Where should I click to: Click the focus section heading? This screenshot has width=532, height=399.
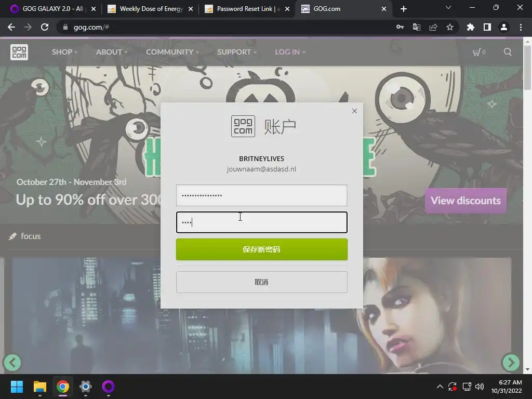31,236
